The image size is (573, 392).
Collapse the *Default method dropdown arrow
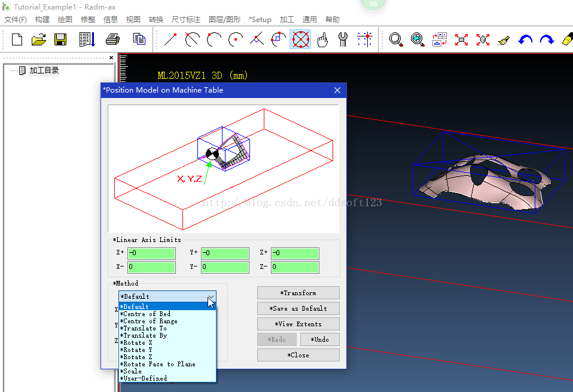(x=211, y=296)
